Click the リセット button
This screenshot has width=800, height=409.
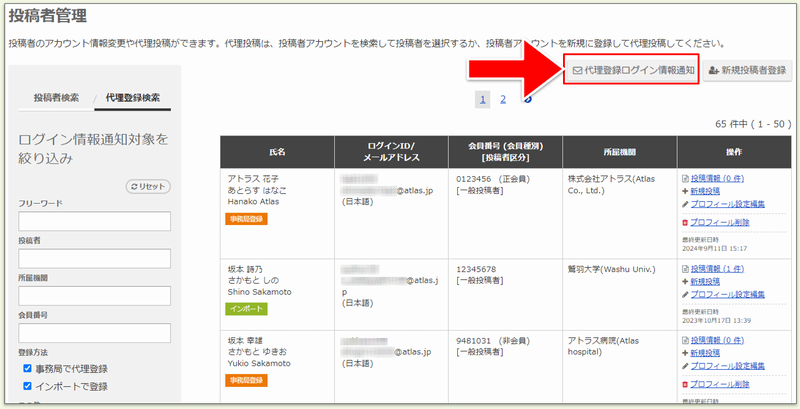[148, 187]
